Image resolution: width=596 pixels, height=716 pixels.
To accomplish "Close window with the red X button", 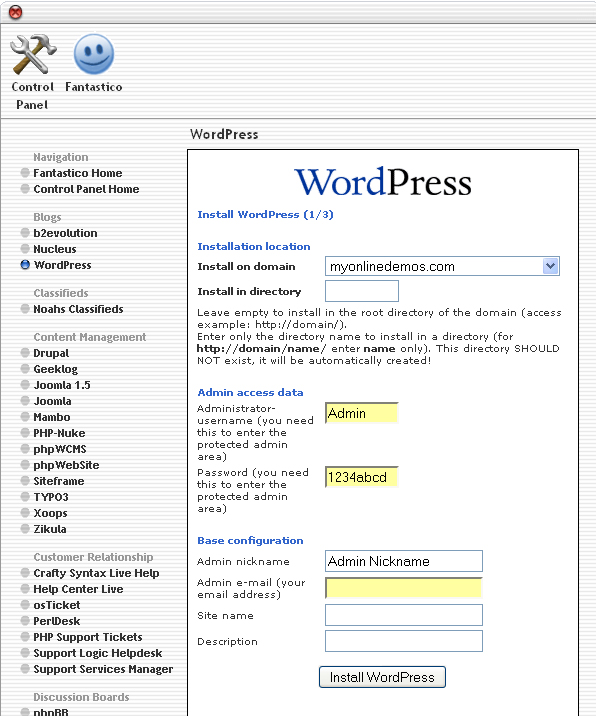I will click(x=16, y=12).
